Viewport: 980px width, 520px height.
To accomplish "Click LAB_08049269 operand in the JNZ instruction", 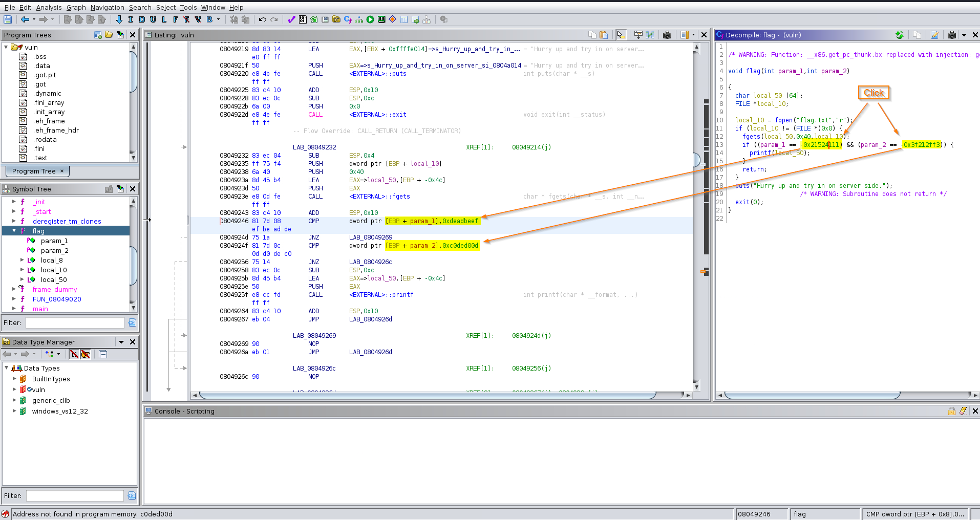I will 371,237.
